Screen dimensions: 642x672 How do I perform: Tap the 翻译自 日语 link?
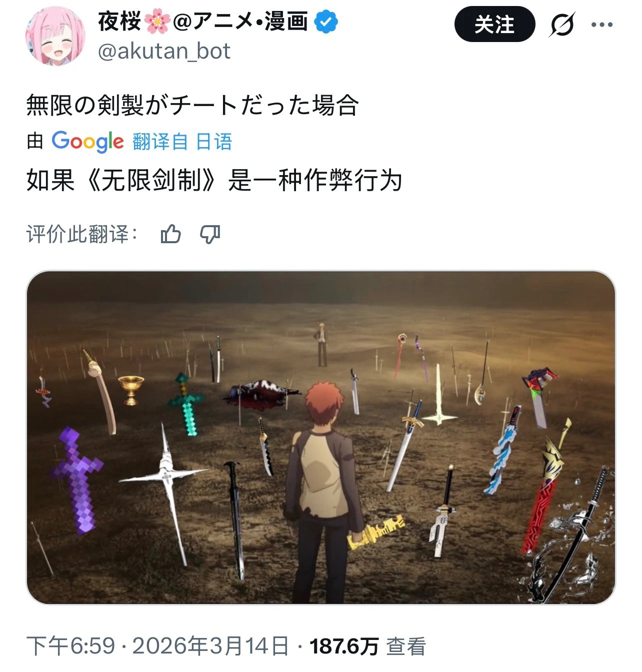tap(182, 142)
